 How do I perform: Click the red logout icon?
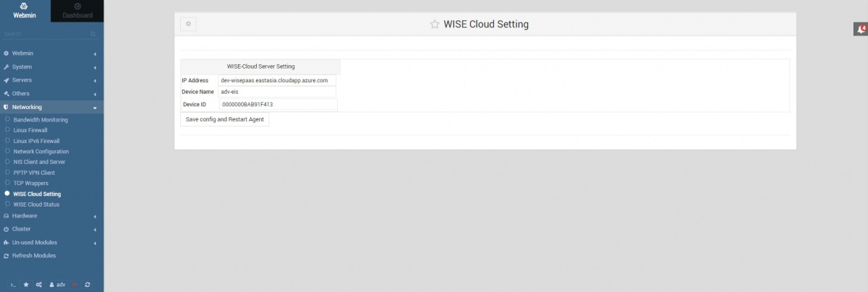click(x=75, y=285)
